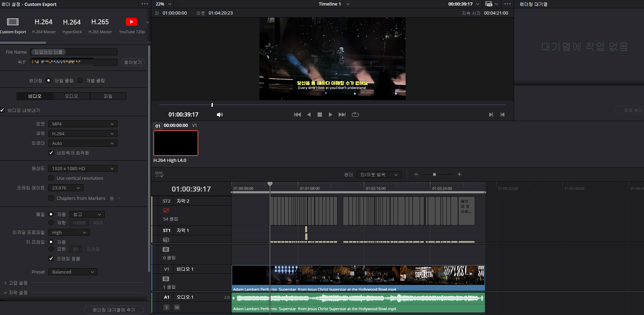Open the viewer bypass/display mode icon
The height and width of the screenshot is (315, 644).
(x=489, y=4)
